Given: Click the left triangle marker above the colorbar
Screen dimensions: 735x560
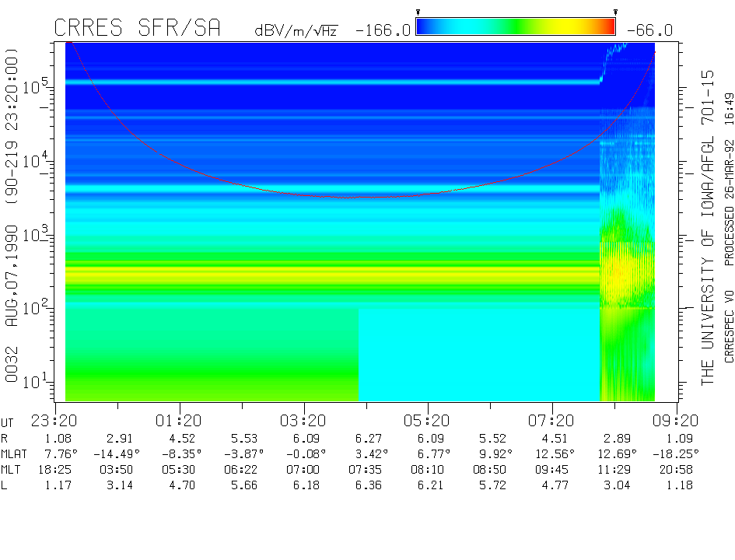Looking at the screenshot, I should click(418, 12).
